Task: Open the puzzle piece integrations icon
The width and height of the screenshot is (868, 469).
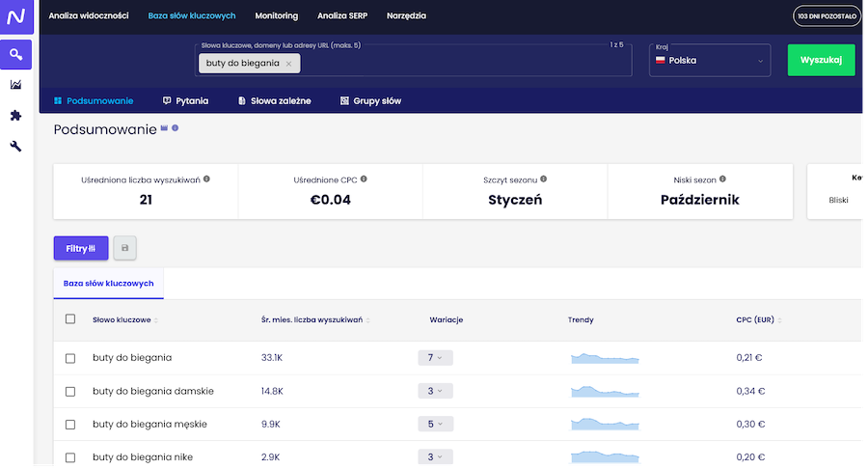Action: [x=16, y=115]
